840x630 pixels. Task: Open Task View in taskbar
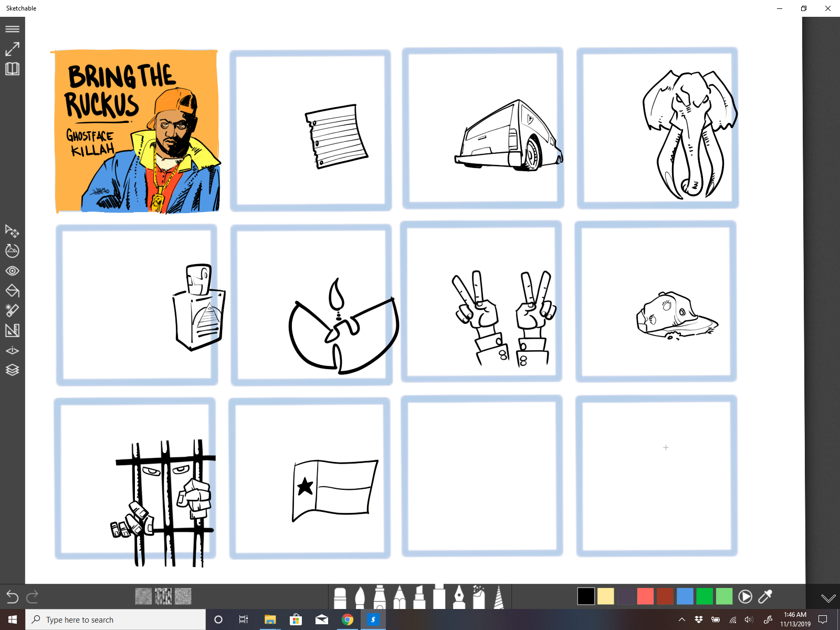point(244,619)
